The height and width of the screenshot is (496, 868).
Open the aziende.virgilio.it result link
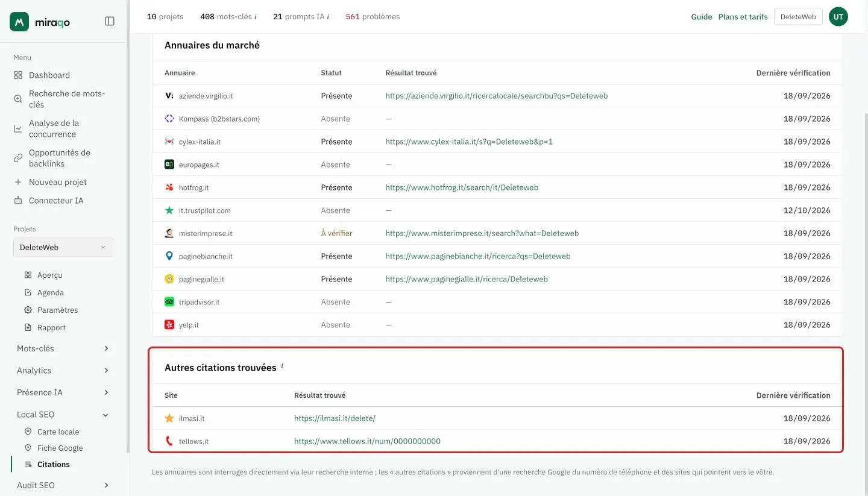(x=497, y=96)
